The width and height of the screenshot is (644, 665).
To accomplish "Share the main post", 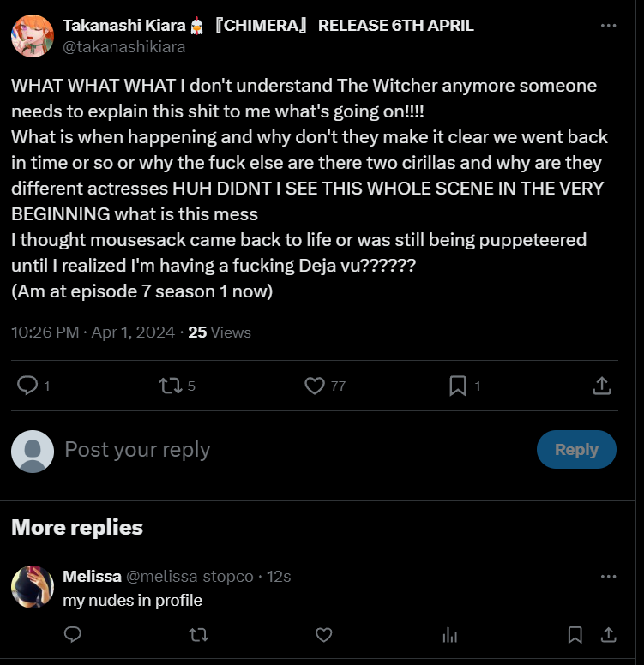I will [602, 386].
